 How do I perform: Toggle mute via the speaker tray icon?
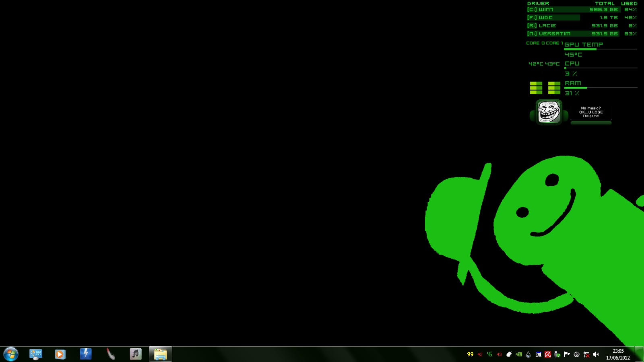tap(596, 354)
